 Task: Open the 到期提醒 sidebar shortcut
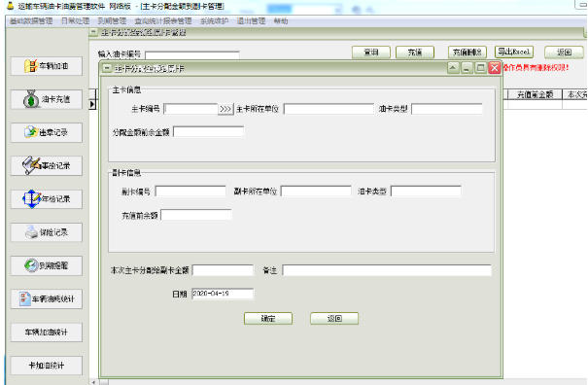coord(47,265)
